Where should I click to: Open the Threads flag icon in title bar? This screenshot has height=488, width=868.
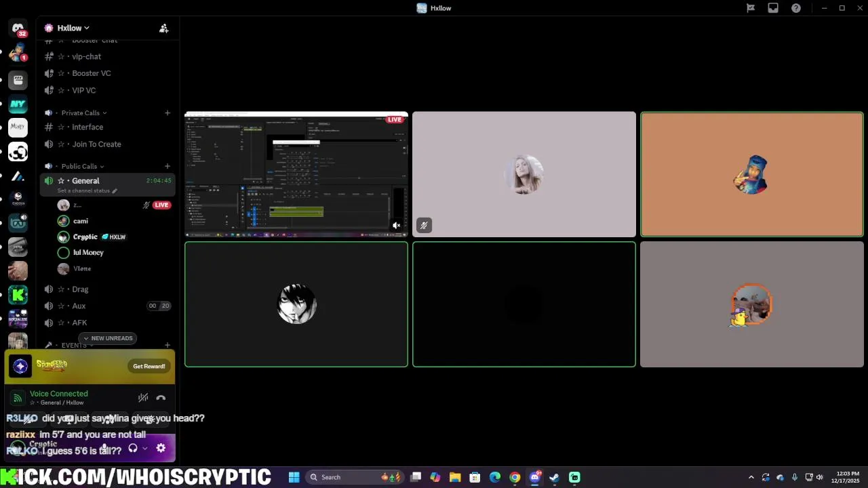(751, 8)
